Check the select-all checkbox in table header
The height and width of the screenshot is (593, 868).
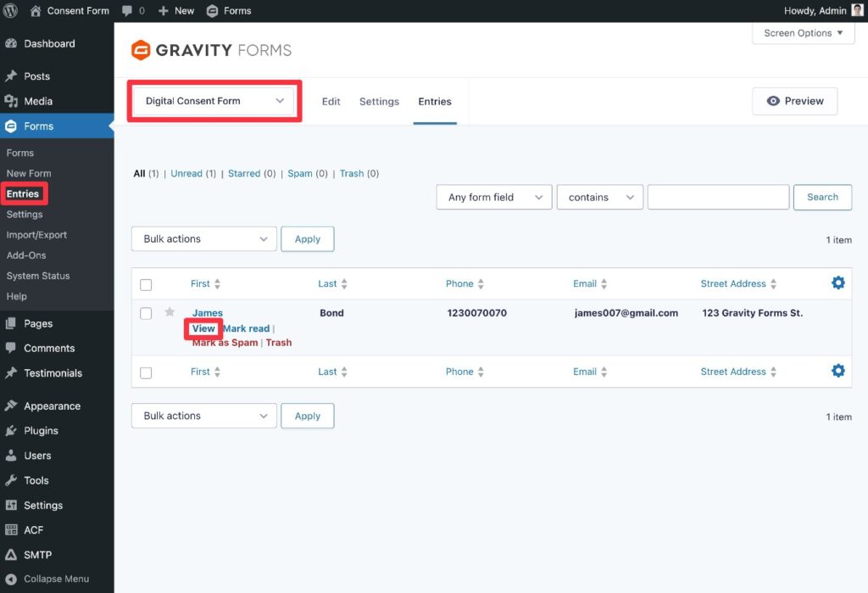tap(146, 285)
